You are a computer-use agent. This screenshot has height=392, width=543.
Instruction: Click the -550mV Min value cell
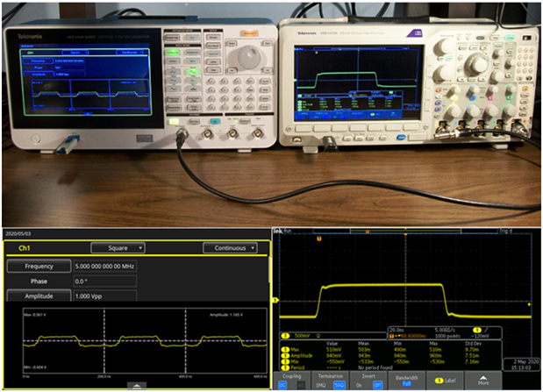(x=335, y=361)
